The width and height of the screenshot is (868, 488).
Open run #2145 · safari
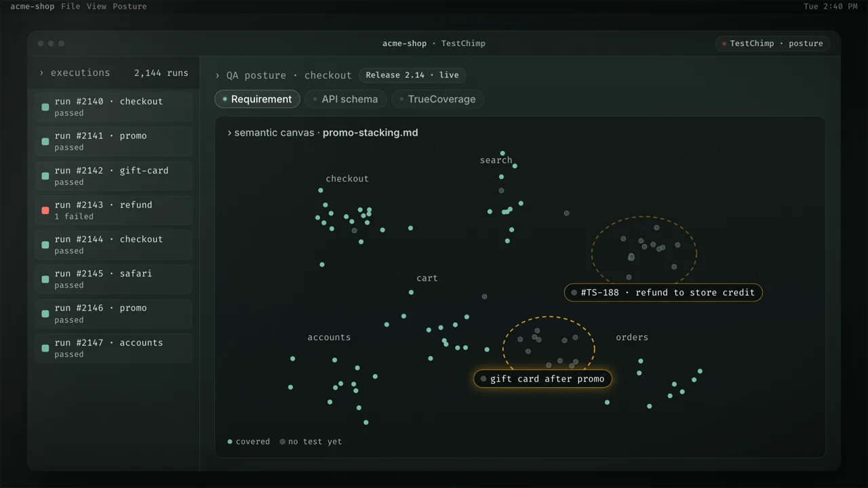(115, 279)
